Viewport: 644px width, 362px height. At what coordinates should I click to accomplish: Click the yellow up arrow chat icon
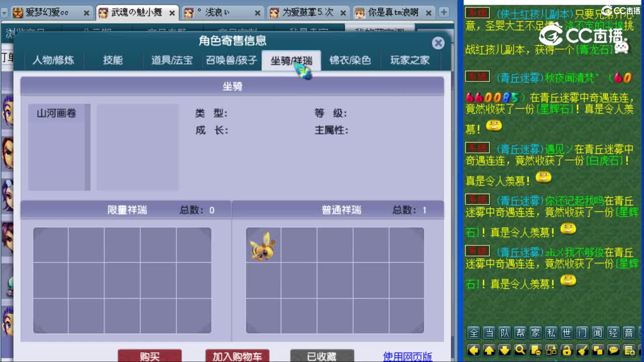489,350
